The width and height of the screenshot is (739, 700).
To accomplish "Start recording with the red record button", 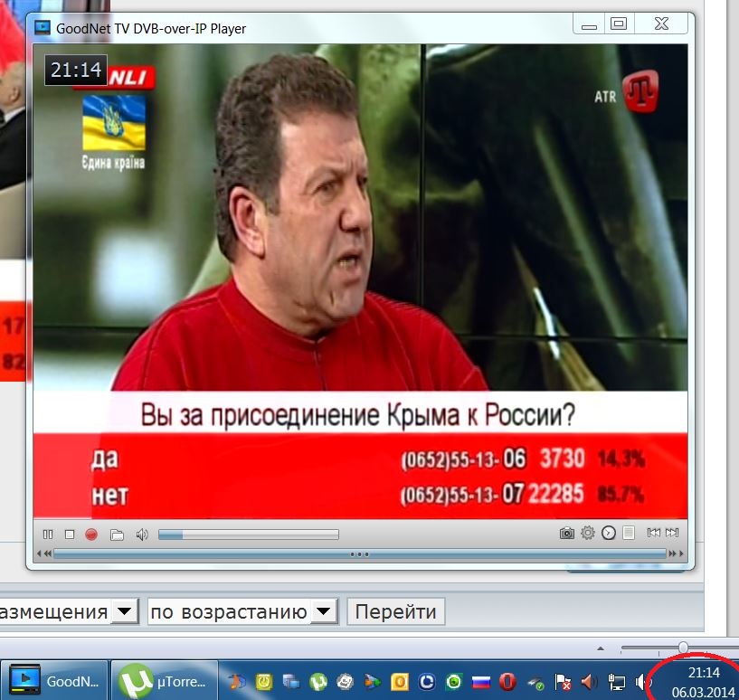I will [x=91, y=534].
